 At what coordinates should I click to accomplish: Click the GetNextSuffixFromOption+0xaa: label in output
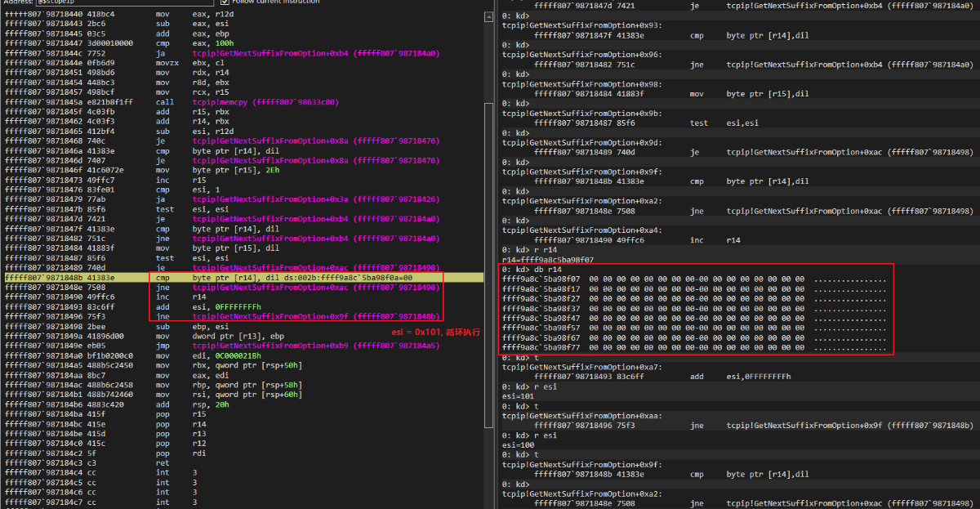point(583,416)
